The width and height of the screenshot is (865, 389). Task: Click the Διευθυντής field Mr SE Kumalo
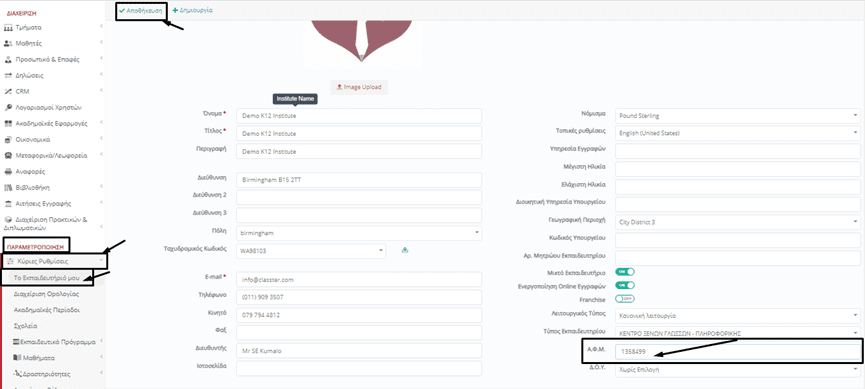pyautogui.click(x=359, y=351)
